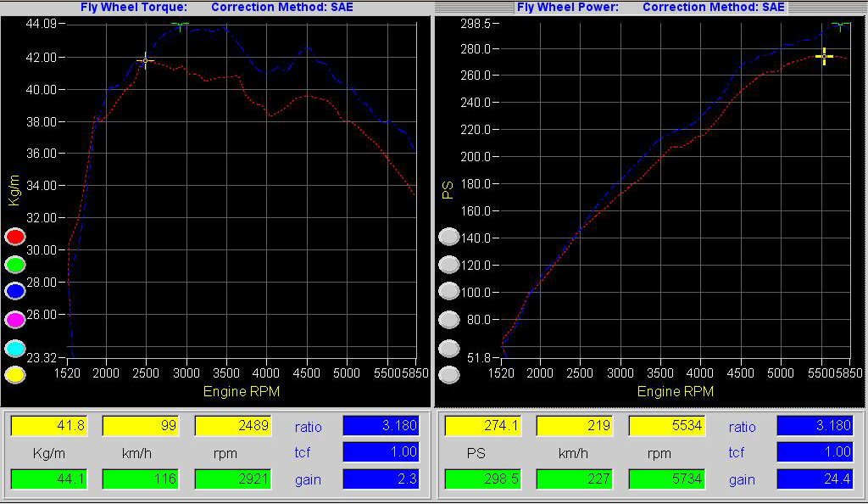Toggle the yellow run button in torque panel
This screenshot has width=868, height=504.
tap(15, 375)
